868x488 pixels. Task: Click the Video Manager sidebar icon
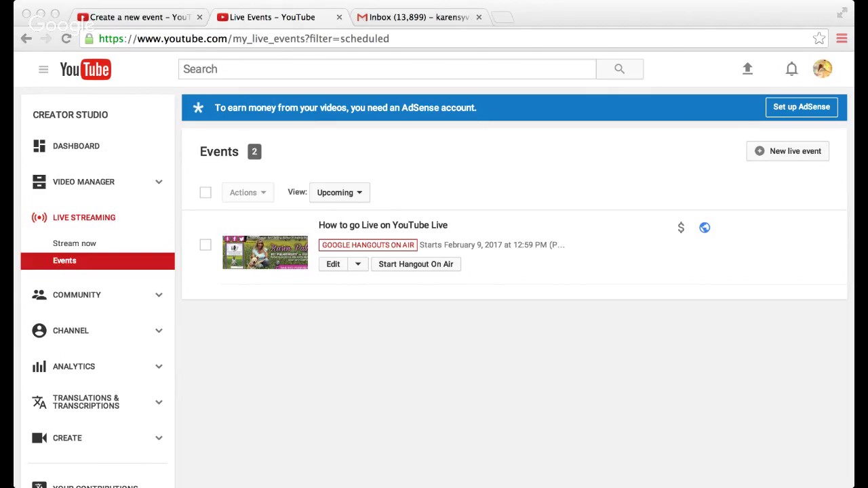pyautogui.click(x=39, y=182)
